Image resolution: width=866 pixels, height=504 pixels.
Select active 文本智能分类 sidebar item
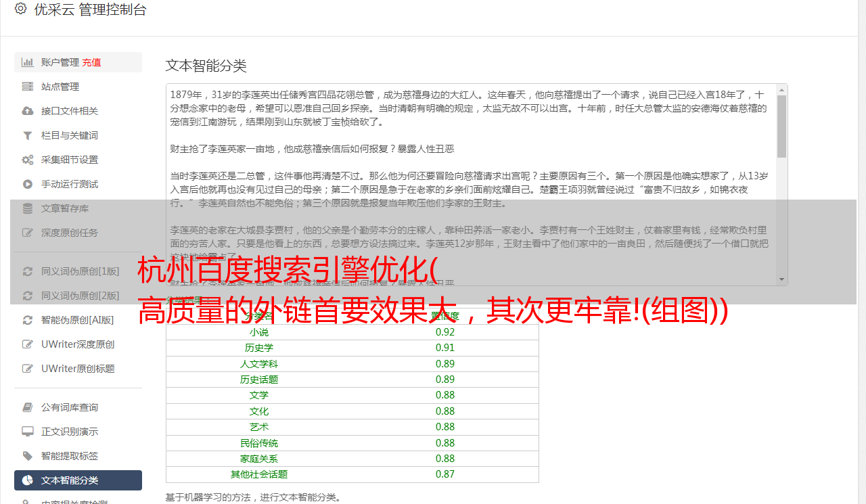click(x=78, y=480)
